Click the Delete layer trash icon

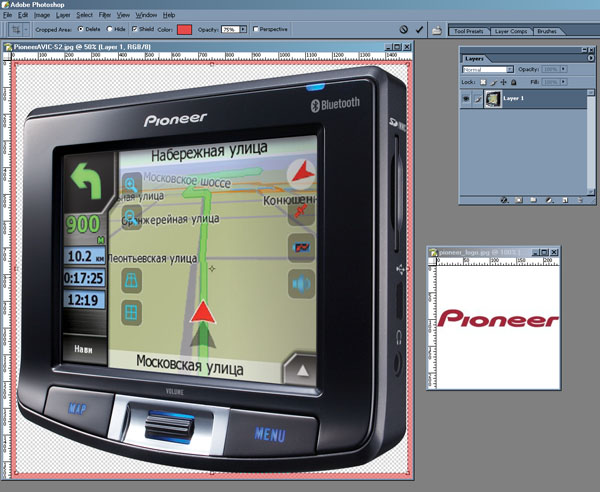(x=580, y=200)
